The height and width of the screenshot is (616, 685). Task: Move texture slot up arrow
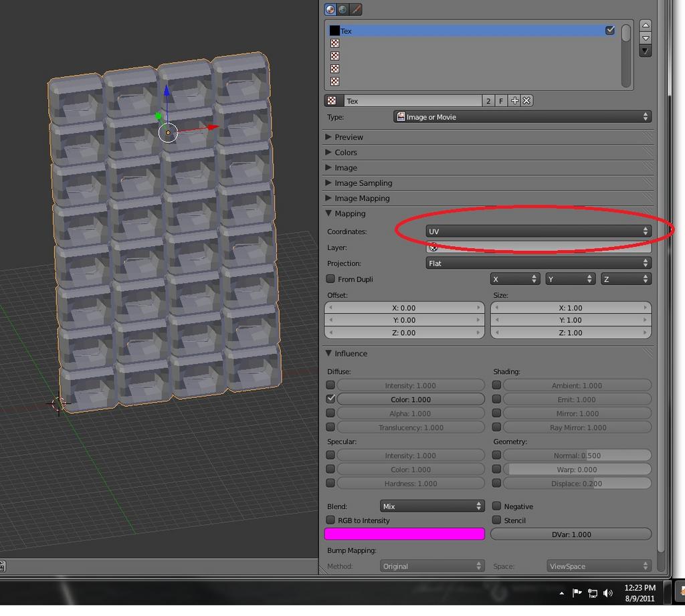click(646, 25)
